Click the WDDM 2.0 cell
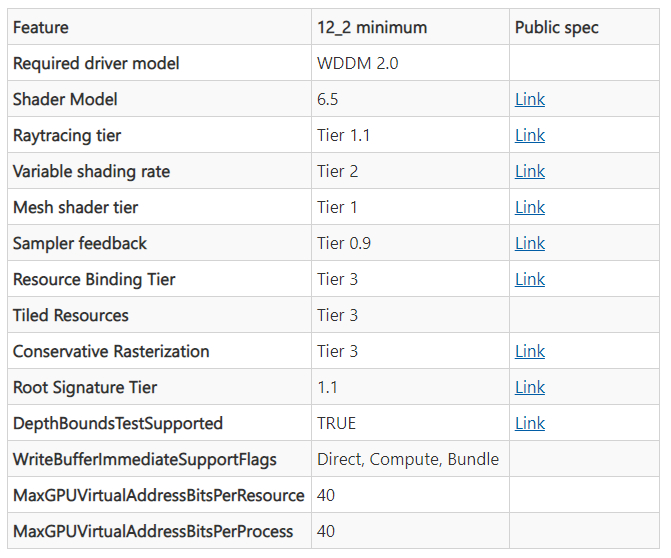The image size is (671, 558). 358,64
